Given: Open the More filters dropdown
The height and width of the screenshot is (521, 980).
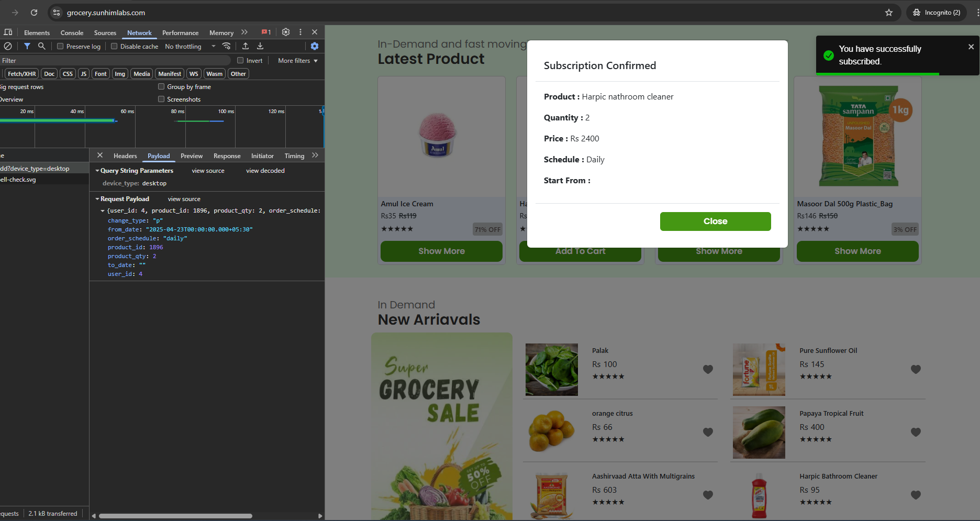Looking at the screenshot, I should pos(298,60).
